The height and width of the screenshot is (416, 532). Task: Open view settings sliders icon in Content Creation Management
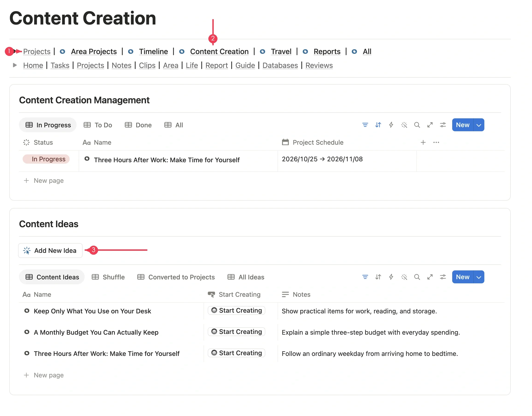(x=443, y=125)
